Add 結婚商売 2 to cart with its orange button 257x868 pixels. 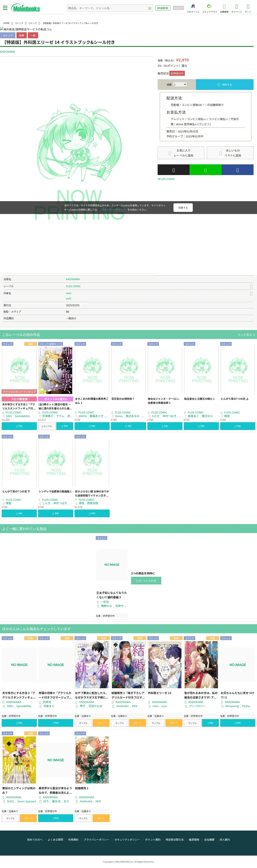(138, 723)
